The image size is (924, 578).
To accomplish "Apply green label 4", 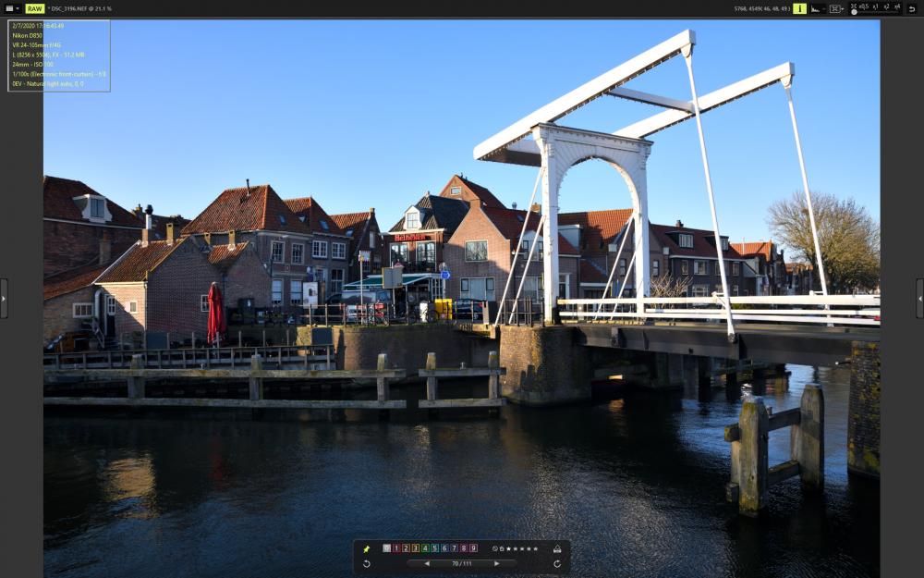I will pyautogui.click(x=425, y=547).
